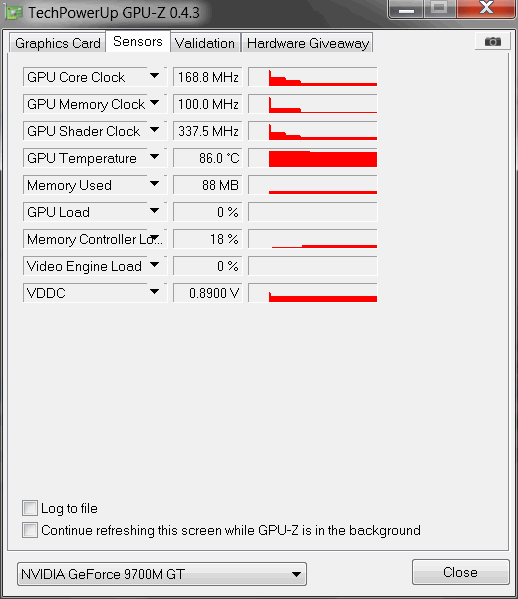Open the NVIDIA GeForce 9700M GT selector
Viewport: 518px width, 599px height.
pyautogui.click(x=162, y=574)
